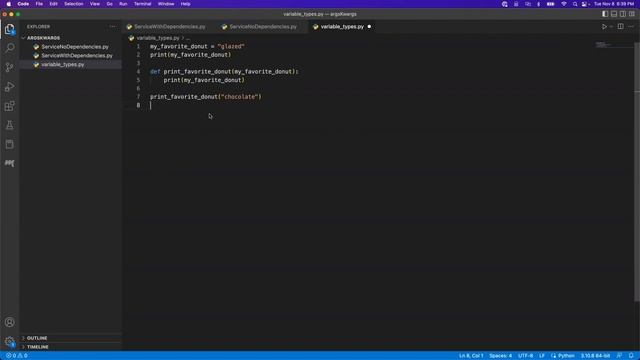Open the Edit menu
The image size is (640, 360).
pyautogui.click(x=53, y=4)
